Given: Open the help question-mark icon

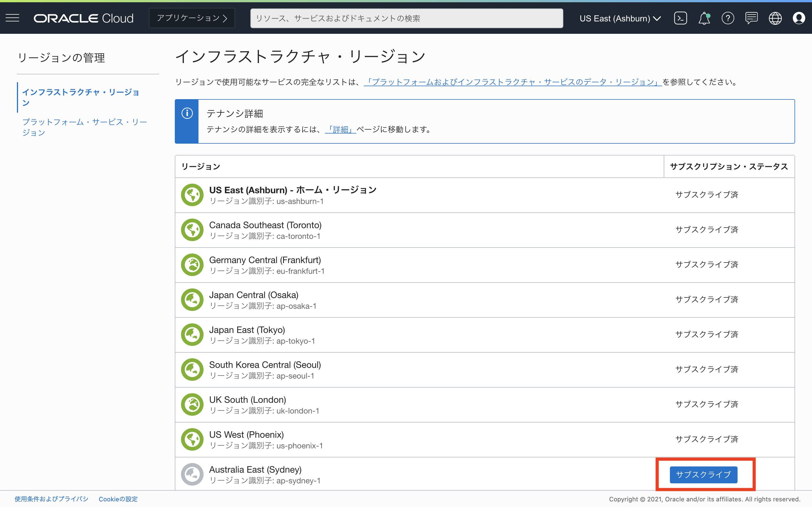Looking at the screenshot, I should click(728, 18).
